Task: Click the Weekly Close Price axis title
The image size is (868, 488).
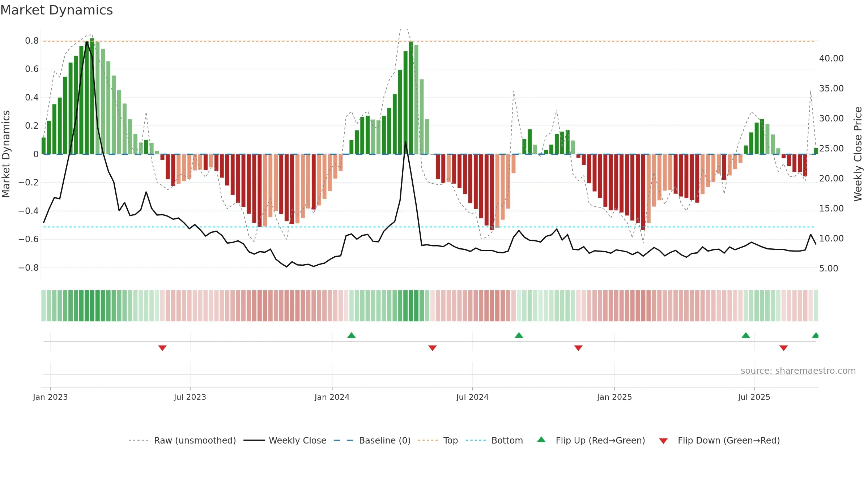Action: point(858,154)
